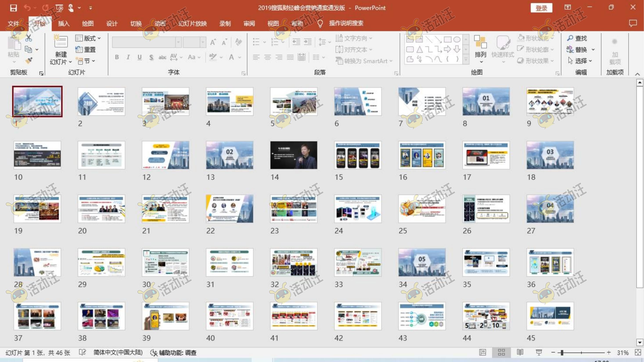This screenshot has width=644, height=362.
Task: Switch to the Insert (插入) tab
Action: pos(64,23)
